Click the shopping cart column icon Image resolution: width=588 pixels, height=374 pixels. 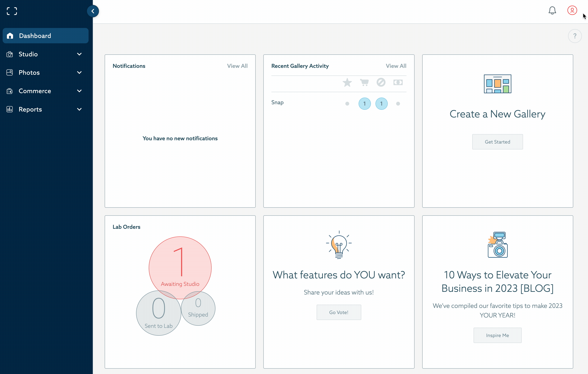pos(364,83)
